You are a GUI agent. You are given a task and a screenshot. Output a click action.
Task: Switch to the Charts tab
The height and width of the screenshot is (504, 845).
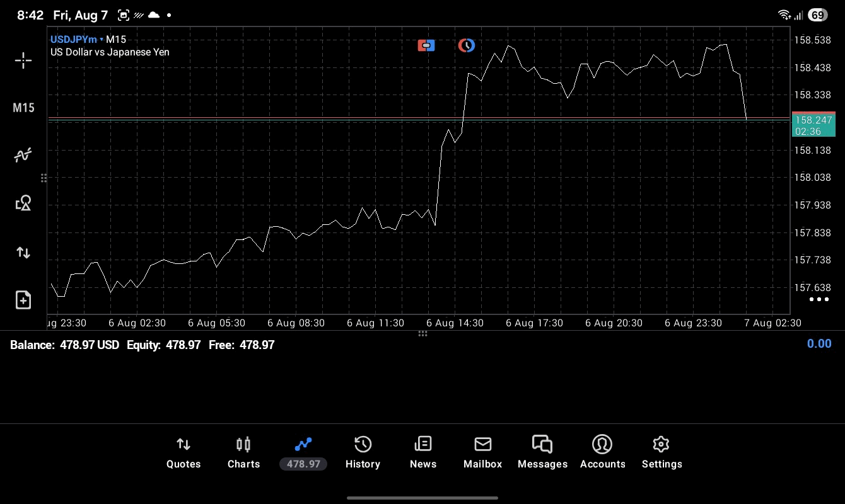click(x=243, y=452)
